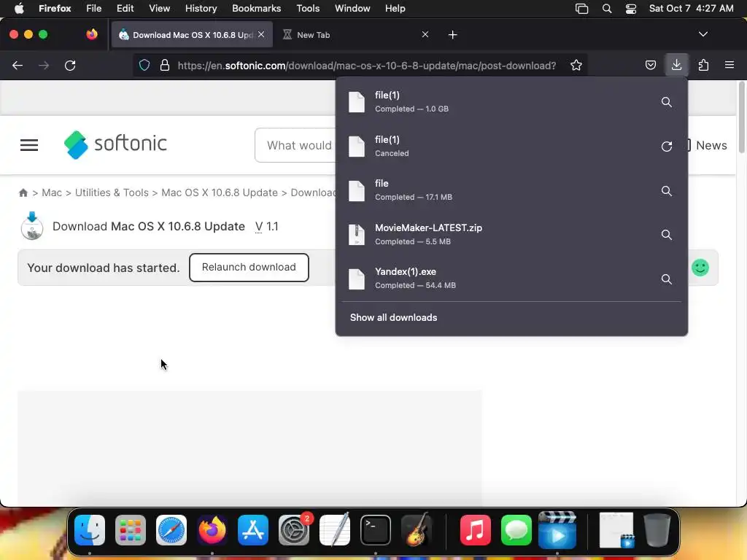
Task: Close the Download Mac OS X tab
Action: coord(261,34)
